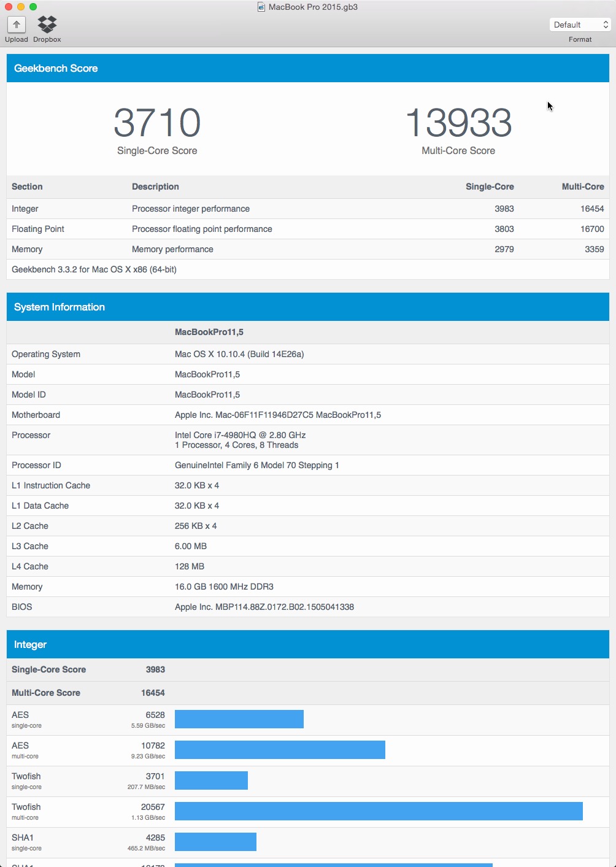Click the Twofish multi-core result bar
The width and height of the screenshot is (616, 867).
click(379, 811)
